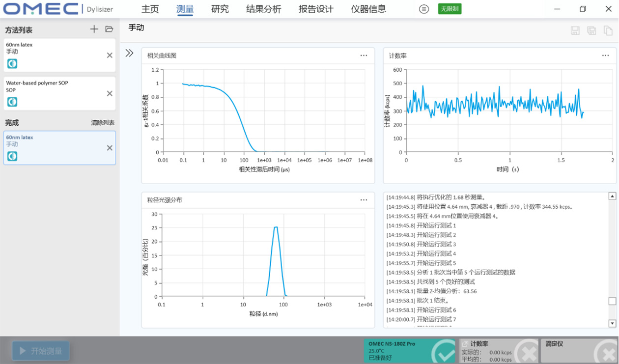Image resolution: width=619 pixels, height=364 pixels.
Task: Open the circular menu icon beside 无限制
Action: pyautogui.click(x=423, y=9)
